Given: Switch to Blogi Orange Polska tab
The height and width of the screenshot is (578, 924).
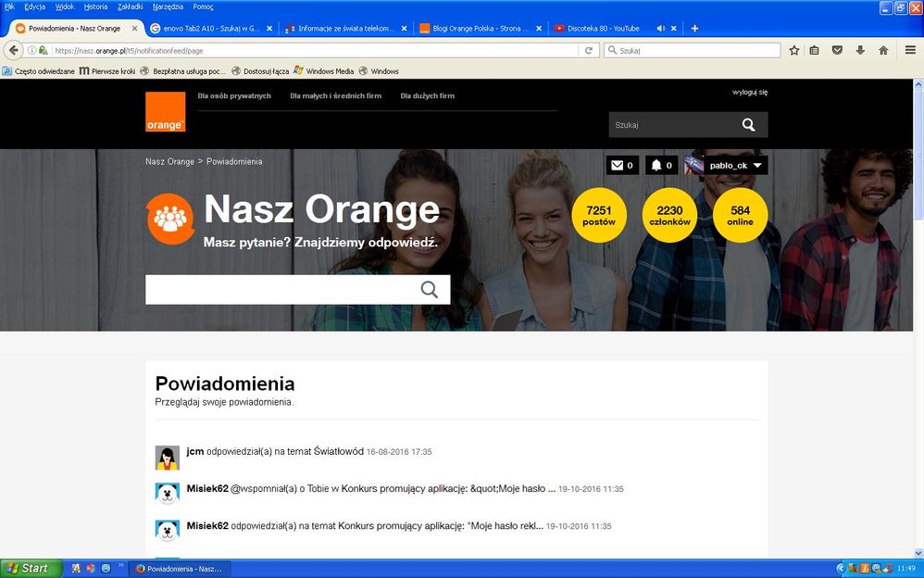Looking at the screenshot, I should (x=473, y=29).
